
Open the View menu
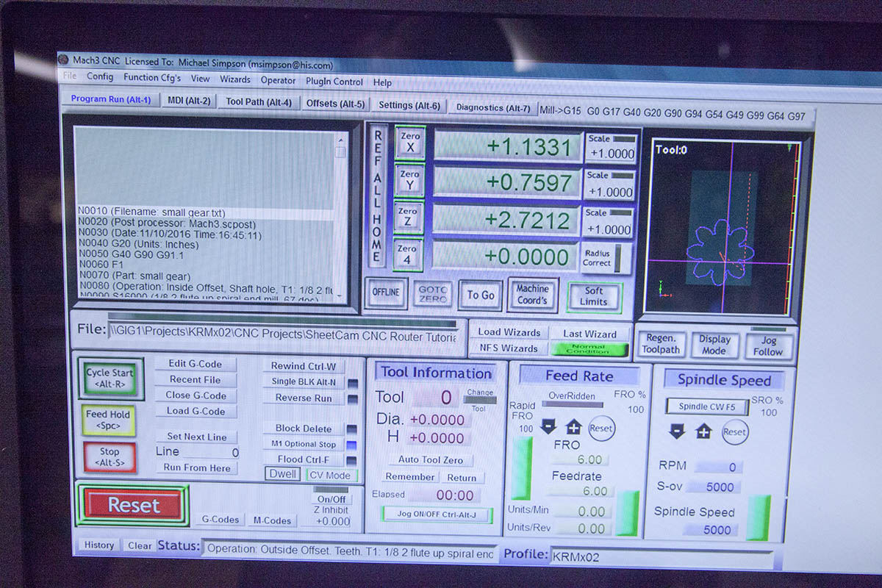click(201, 79)
